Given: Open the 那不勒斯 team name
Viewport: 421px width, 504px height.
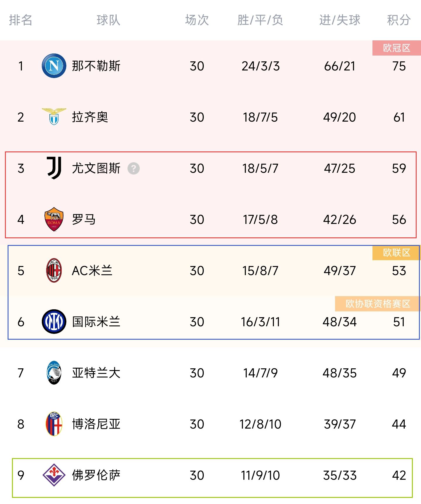Looking at the screenshot, I should 96,66.
